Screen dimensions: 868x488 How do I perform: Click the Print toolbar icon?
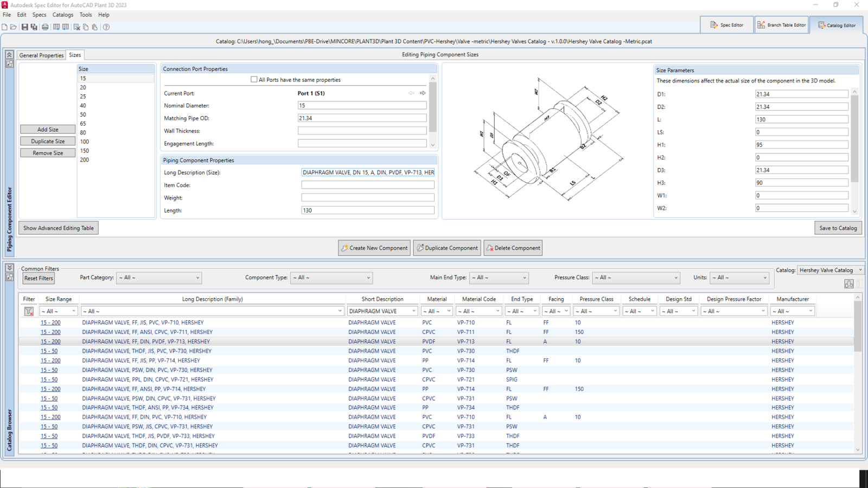click(45, 27)
